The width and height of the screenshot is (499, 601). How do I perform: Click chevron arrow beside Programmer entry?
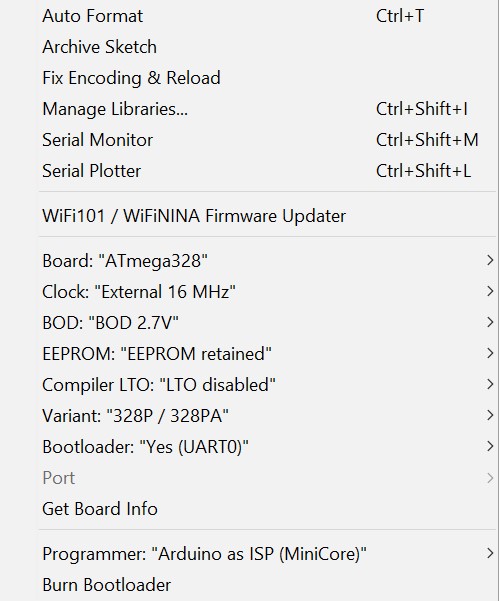490,553
